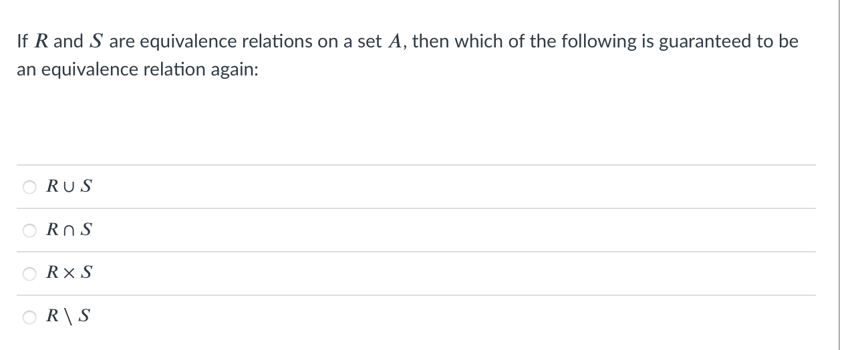Click the vertical divider at right edge
The height and width of the screenshot is (350, 868).
[x=839, y=175]
